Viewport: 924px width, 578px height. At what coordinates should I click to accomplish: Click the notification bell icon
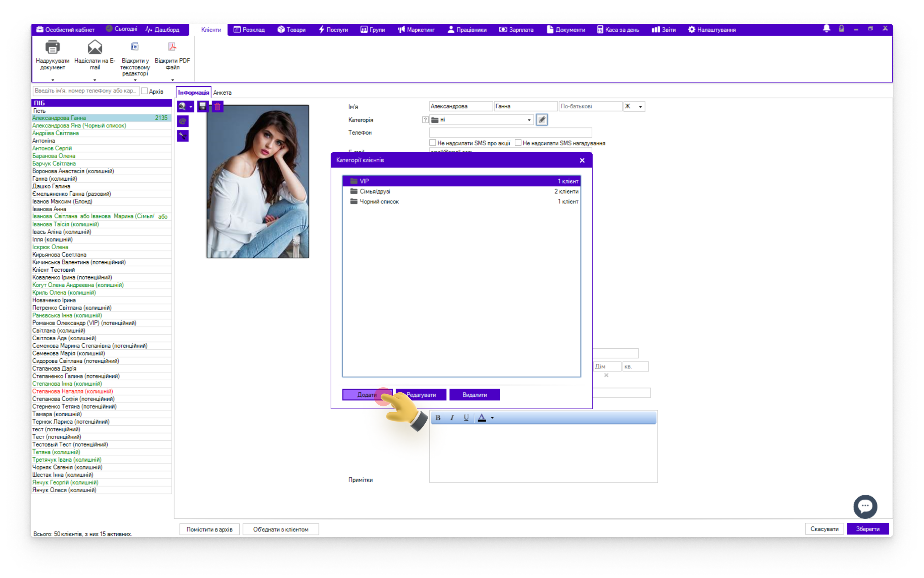[826, 29]
